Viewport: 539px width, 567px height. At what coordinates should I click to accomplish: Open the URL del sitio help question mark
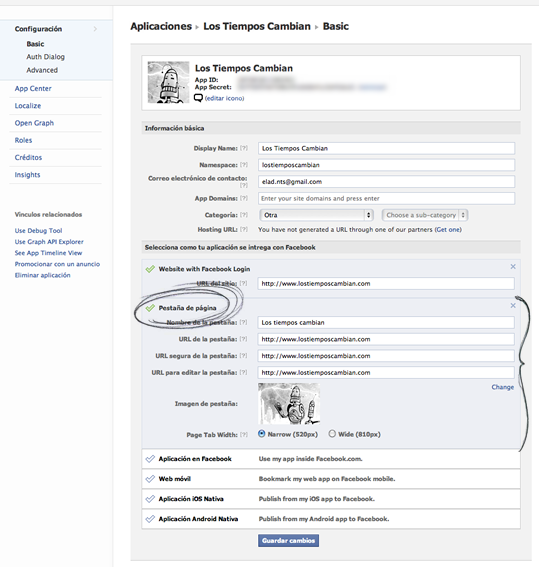click(244, 283)
